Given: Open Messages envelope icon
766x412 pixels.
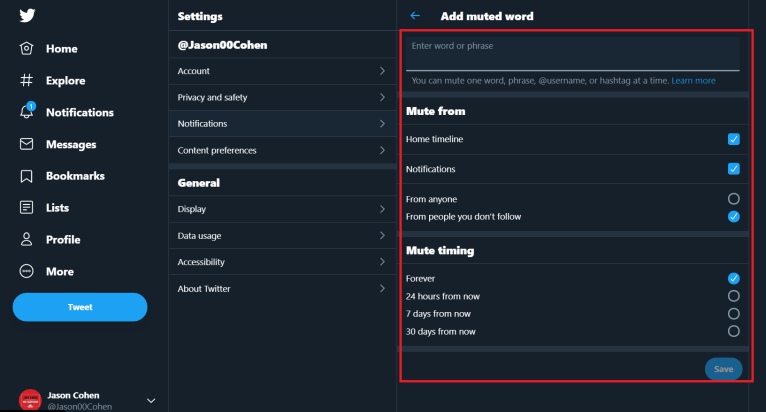Looking at the screenshot, I should pyautogui.click(x=26, y=144).
